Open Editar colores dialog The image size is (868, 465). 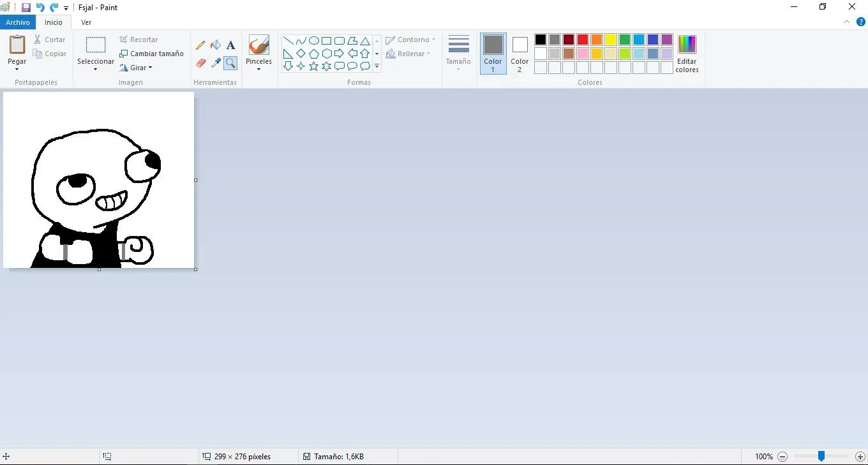pyautogui.click(x=687, y=54)
